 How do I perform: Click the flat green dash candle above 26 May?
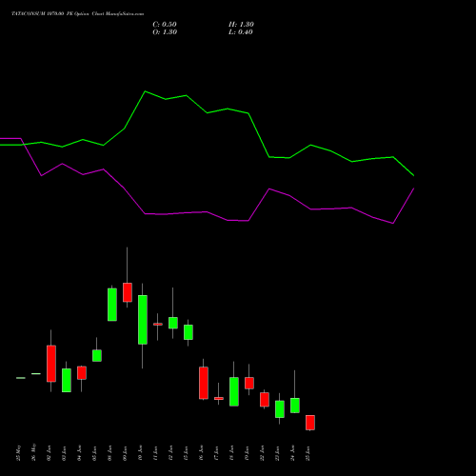36,374
